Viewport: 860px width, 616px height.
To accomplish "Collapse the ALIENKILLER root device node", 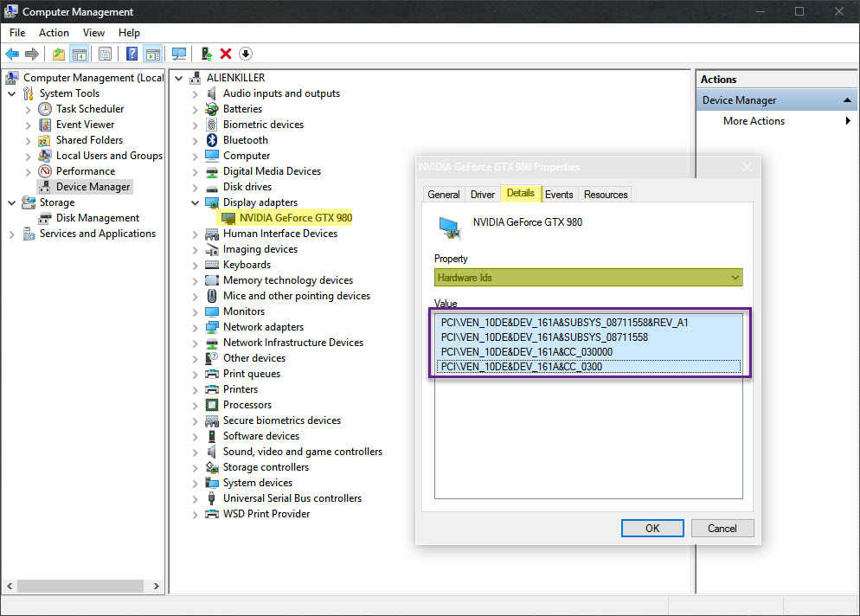I will pyautogui.click(x=179, y=79).
